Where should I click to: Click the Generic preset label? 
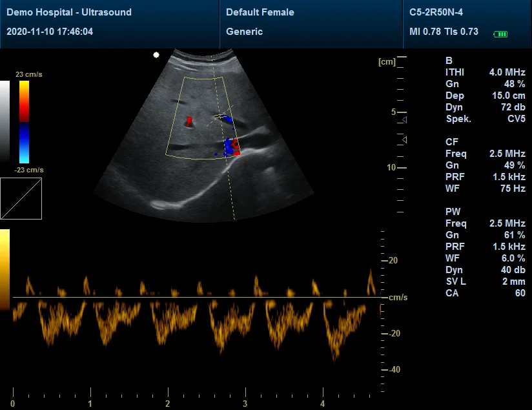(x=244, y=32)
